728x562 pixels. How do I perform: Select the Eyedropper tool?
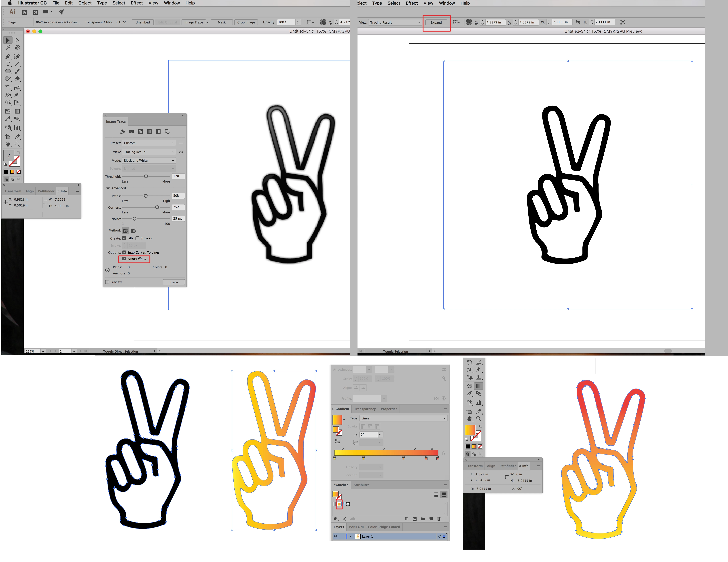8,119
